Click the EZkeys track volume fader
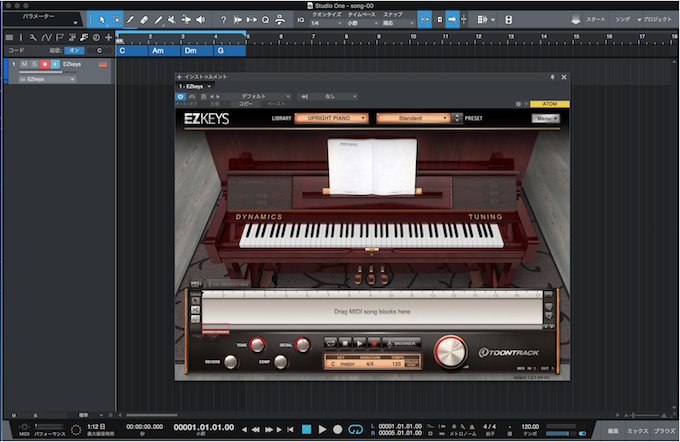Screen dimensions: 680x442 (x=47, y=72)
